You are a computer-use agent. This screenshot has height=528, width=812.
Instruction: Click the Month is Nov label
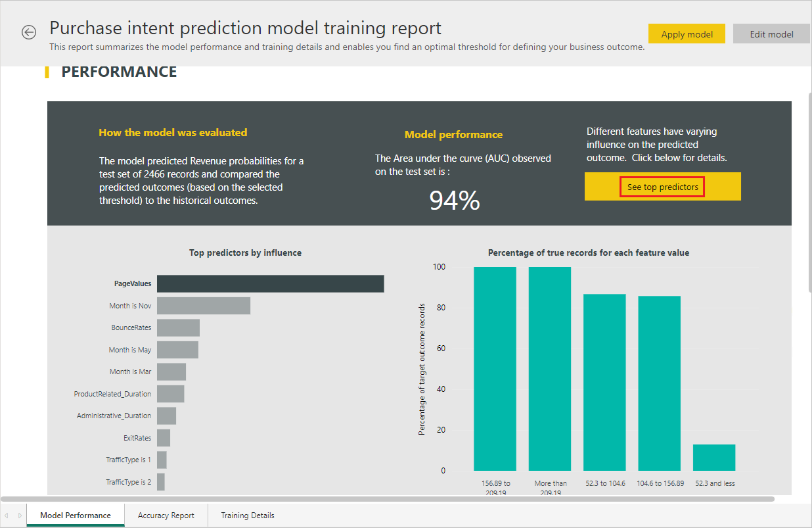(x=130, y=306)
